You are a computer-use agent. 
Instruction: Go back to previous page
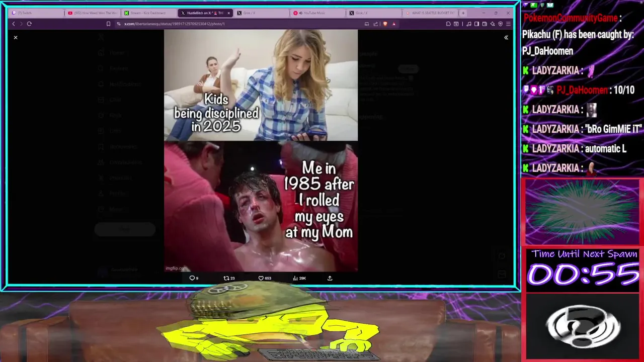click(14, 24)
